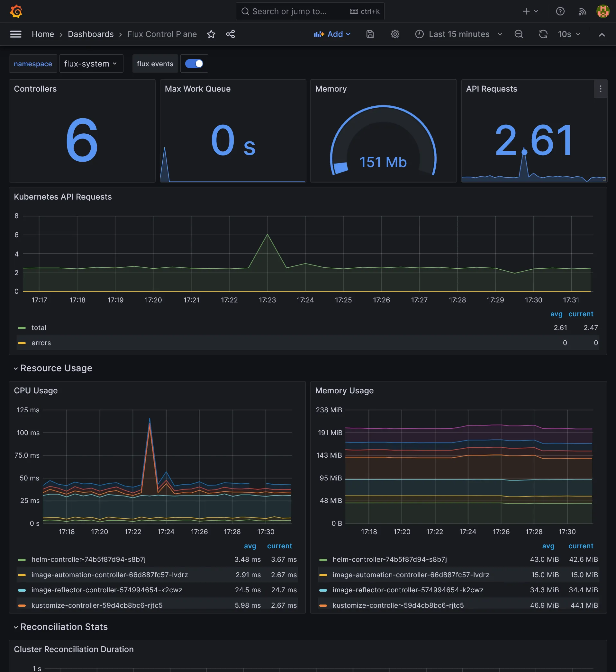The image size is (616, 672).
Task: Open the hamburger navigation menu
Action: coord(16,34)
